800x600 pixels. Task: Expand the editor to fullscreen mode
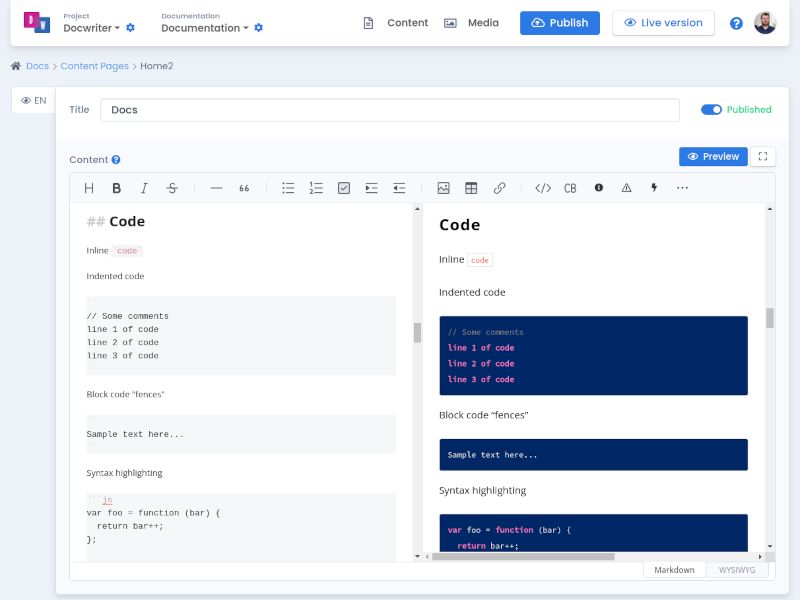pos(763,157)
